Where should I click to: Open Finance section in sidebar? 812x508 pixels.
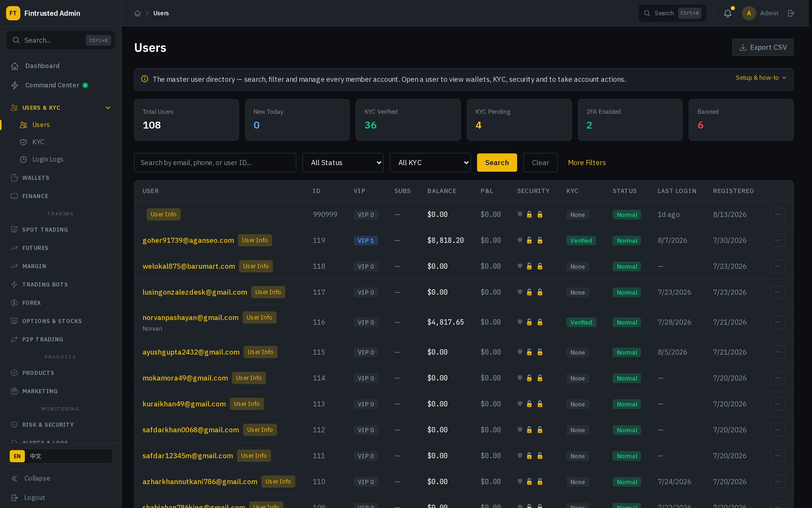point(61,196)
